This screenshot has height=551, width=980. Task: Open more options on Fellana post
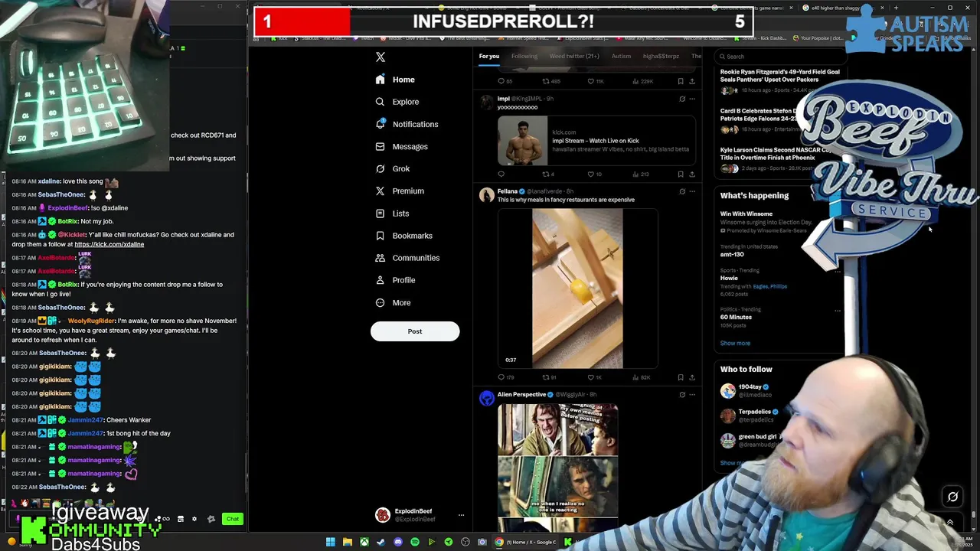692,191
